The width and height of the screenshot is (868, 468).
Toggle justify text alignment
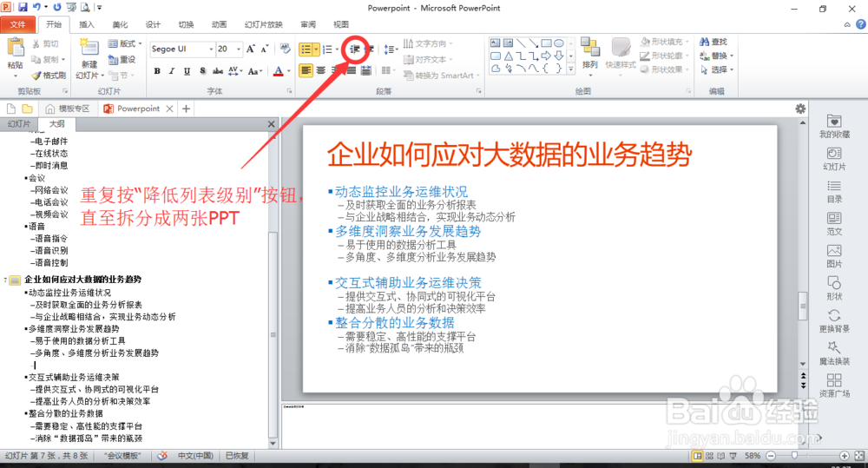click(351, 70)
